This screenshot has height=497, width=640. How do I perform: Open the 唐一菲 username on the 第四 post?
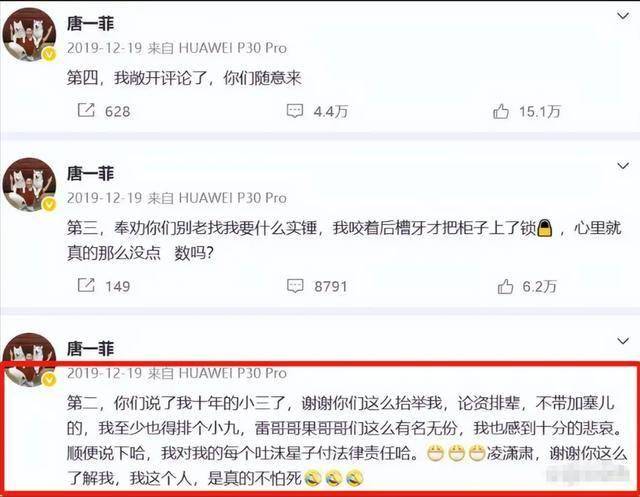pos(91,24)
